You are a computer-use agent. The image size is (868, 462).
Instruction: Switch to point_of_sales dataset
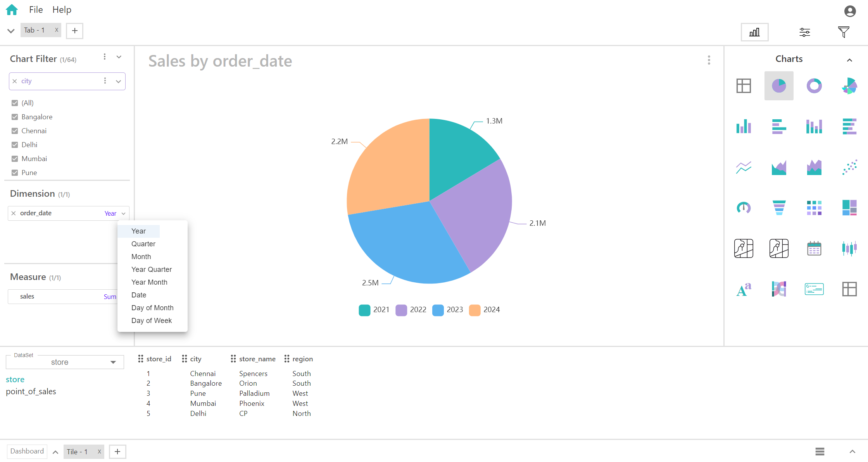[30, 392]
